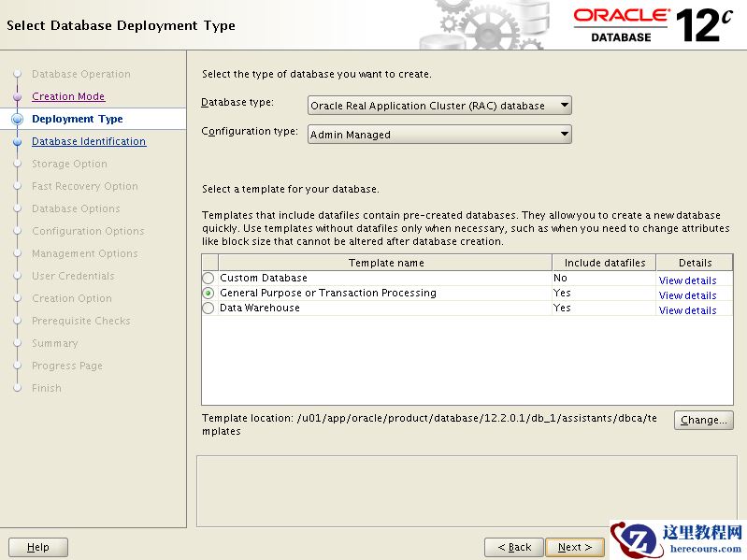Choose General Purpose or Transaction Processing template

tap(208, 294)
